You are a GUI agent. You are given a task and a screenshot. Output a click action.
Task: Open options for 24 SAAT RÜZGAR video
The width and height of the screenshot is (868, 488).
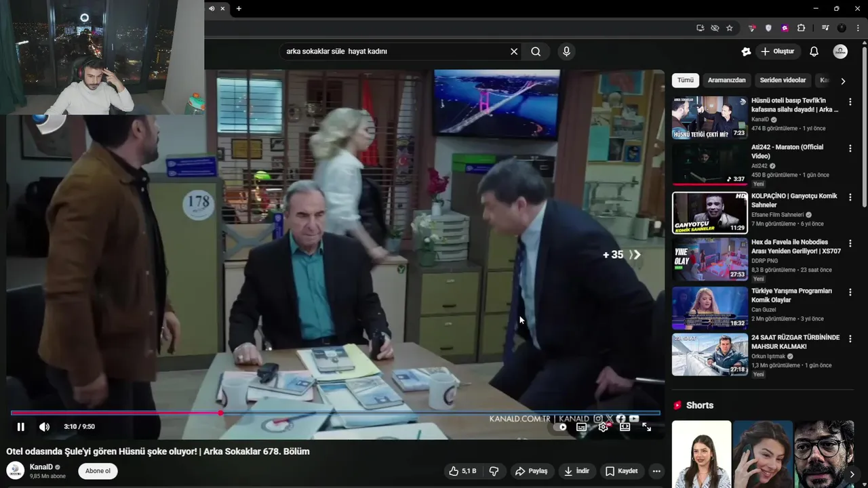[x=850, y=338]
